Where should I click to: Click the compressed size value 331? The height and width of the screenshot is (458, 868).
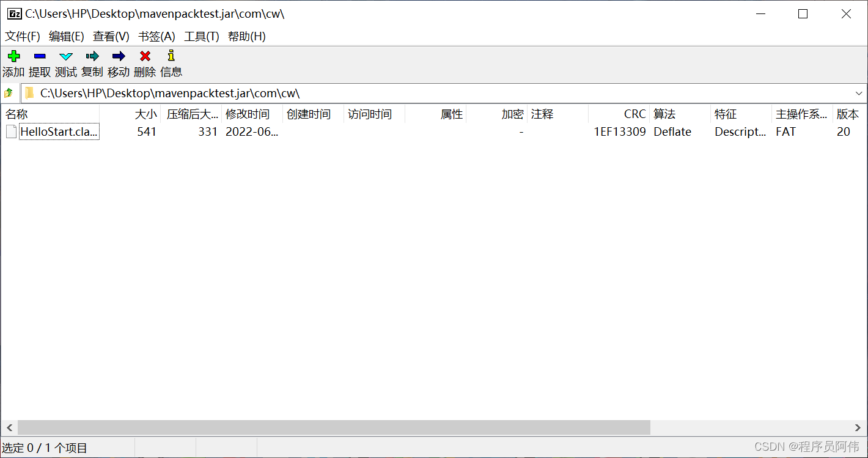pyautogui.click(x=208, y=131)
